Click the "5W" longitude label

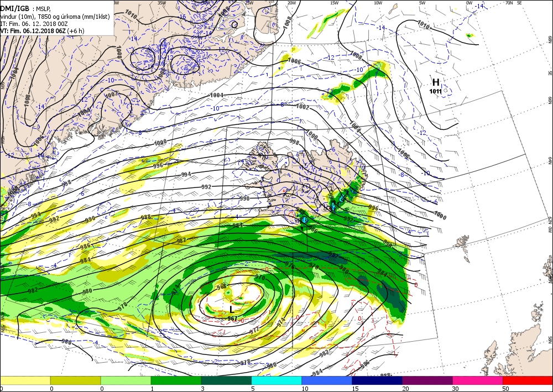[x=422, y=2]
